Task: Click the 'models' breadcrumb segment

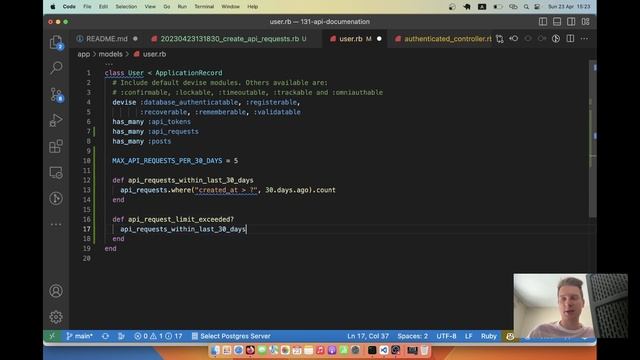Action: pyautogui.click(x=110, y=54)
